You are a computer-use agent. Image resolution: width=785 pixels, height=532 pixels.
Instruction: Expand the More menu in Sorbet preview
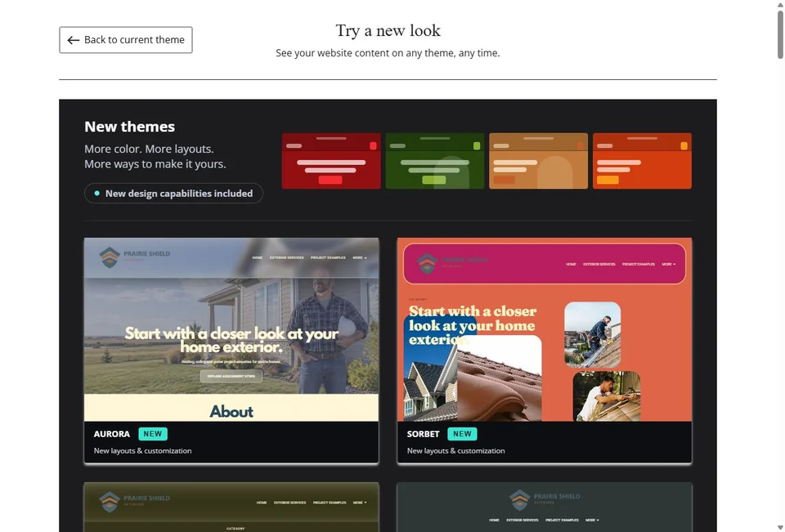click(x=669, y=264)
